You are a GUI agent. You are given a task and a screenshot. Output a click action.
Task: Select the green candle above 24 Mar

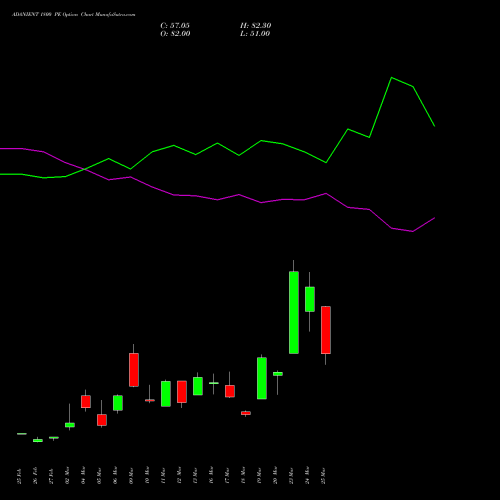pyautogui.click(x=310, y=299)
